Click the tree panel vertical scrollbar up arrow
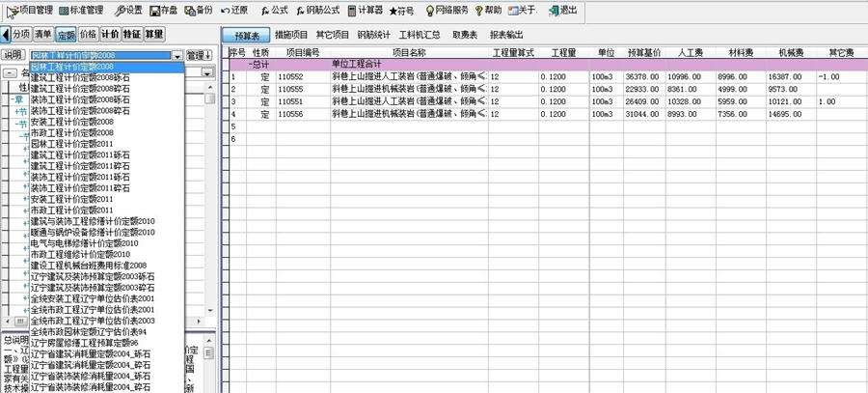 [210, 88]
